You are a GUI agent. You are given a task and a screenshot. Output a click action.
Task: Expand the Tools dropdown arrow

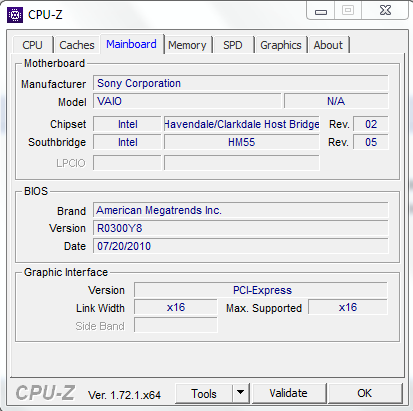point(240,394)
